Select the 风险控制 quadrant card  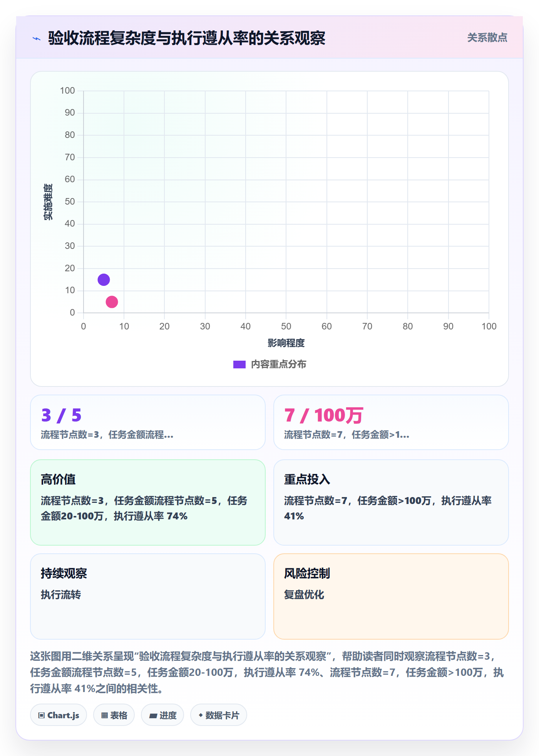(x=391, y=596)
